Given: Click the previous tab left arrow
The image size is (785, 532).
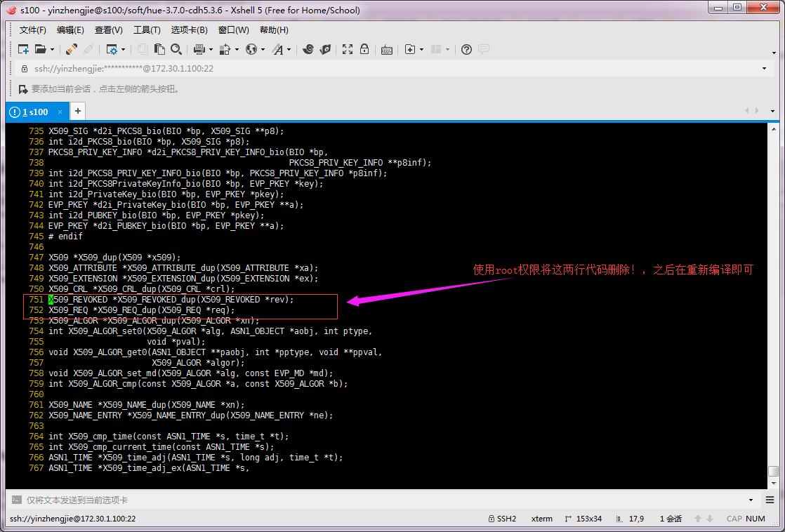Looking at the screenshot, I should coord(746,111).
